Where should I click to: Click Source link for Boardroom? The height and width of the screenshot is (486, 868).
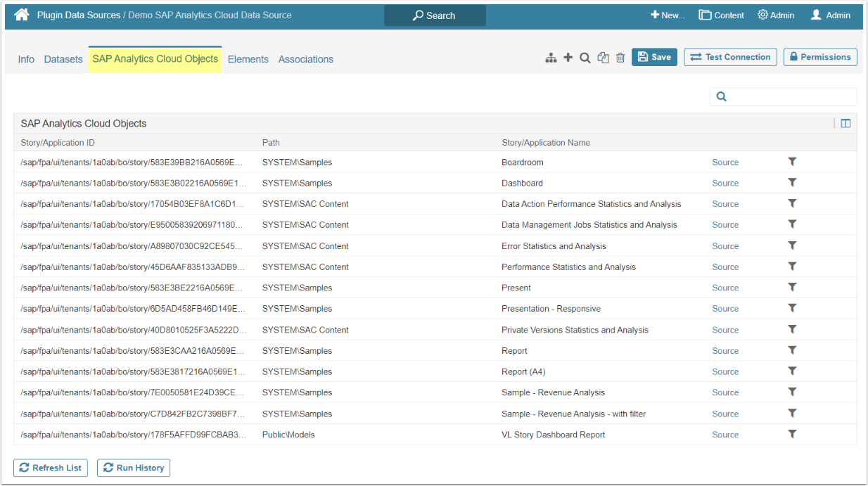click(x=725, y=162)
